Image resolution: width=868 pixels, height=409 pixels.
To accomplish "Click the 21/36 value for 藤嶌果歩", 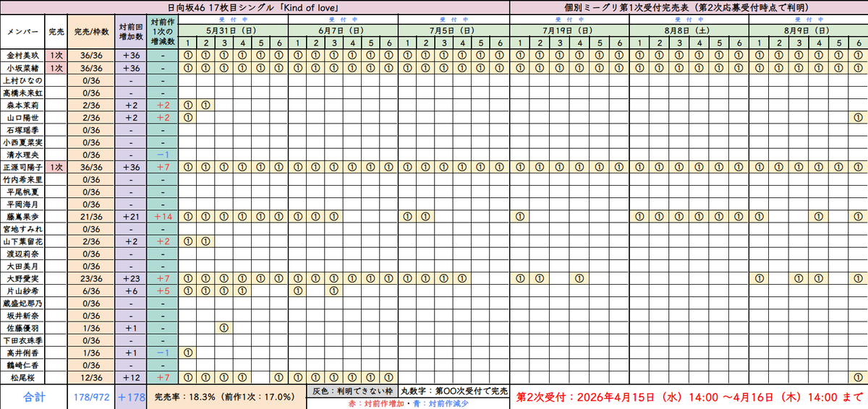I will [x=90, y=216].
